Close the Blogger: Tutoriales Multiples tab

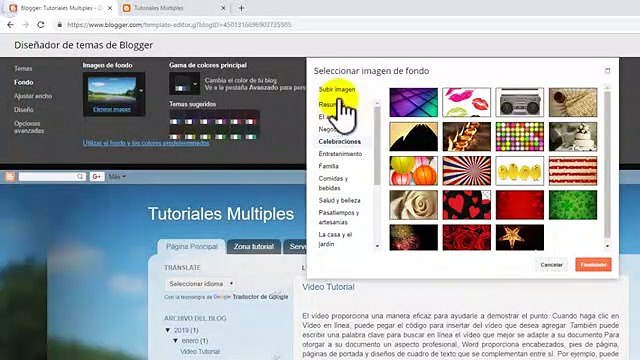pos(110,8)
